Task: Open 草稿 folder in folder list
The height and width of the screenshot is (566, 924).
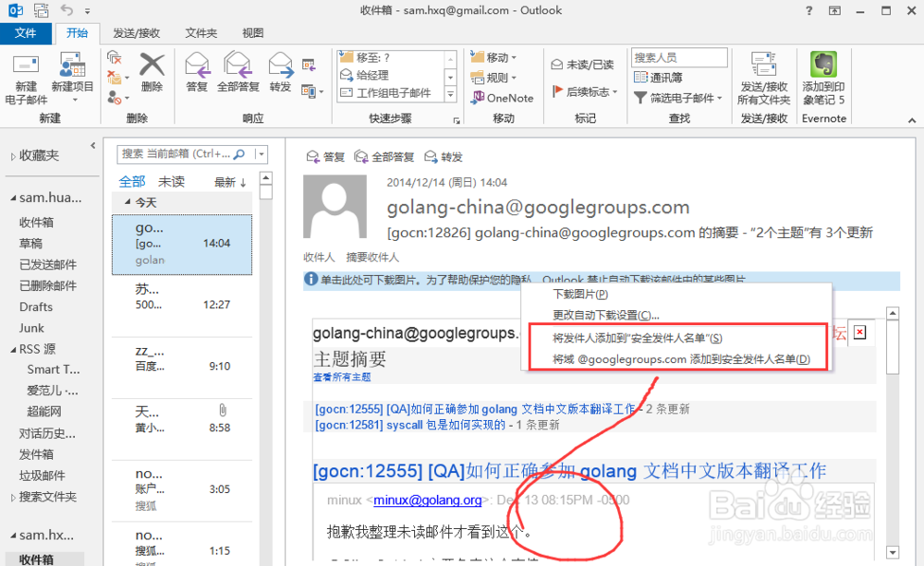Action: pyautogui.click(x=30, y=243)
